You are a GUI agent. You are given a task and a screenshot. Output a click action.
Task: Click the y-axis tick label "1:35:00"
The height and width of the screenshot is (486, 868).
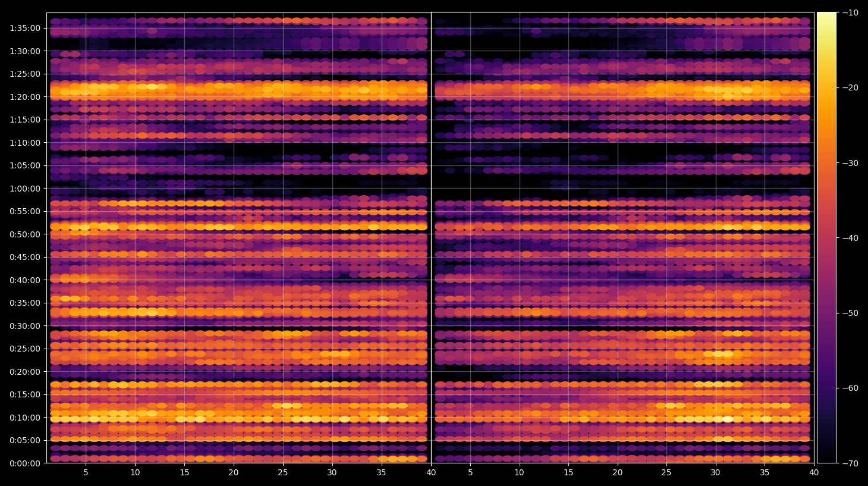25,28
